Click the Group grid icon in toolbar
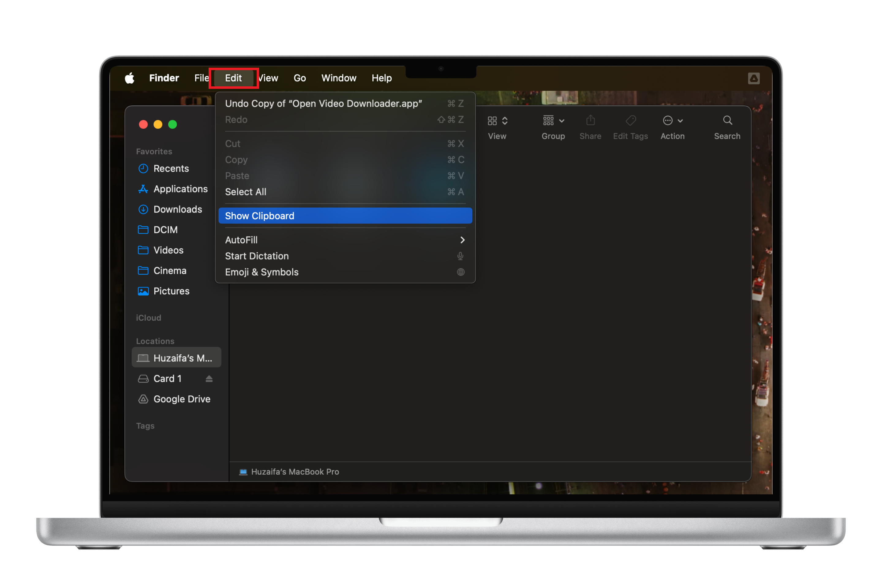 [548, 120]
